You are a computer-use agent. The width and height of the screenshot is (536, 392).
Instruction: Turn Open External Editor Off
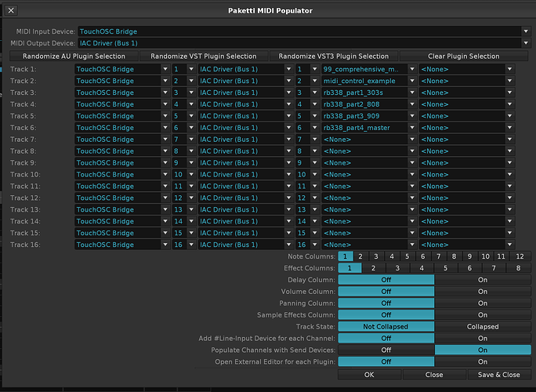coord(386,361)
